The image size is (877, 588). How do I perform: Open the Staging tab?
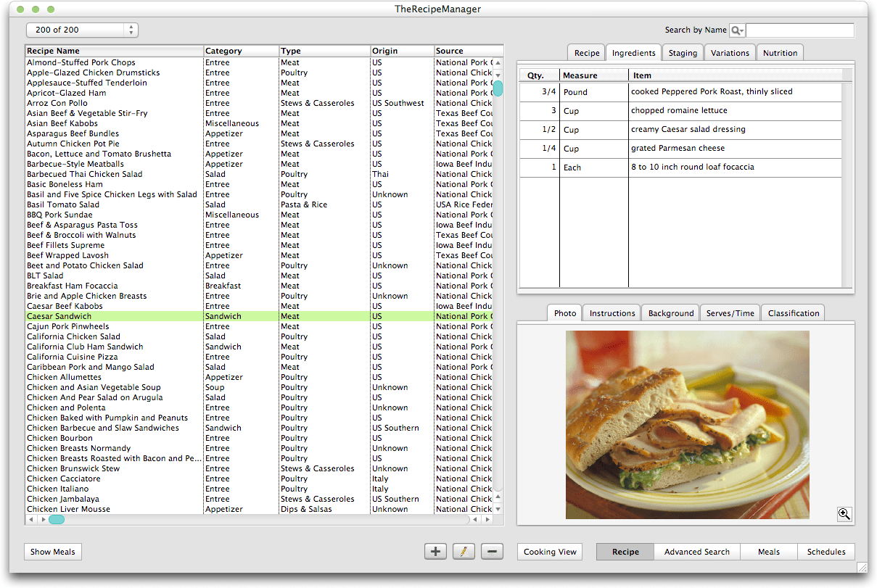pyautogui.click(x=683, y=53)
